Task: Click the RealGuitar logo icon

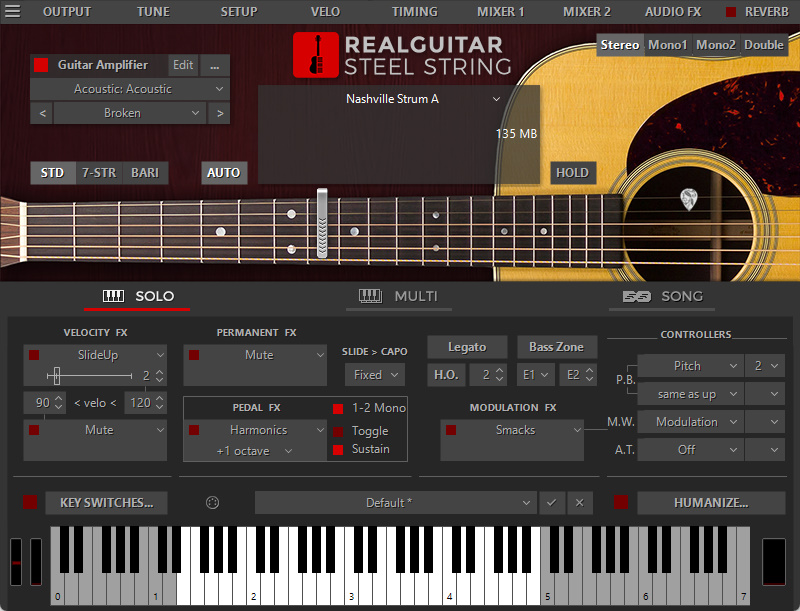Action: pos(316,55)
